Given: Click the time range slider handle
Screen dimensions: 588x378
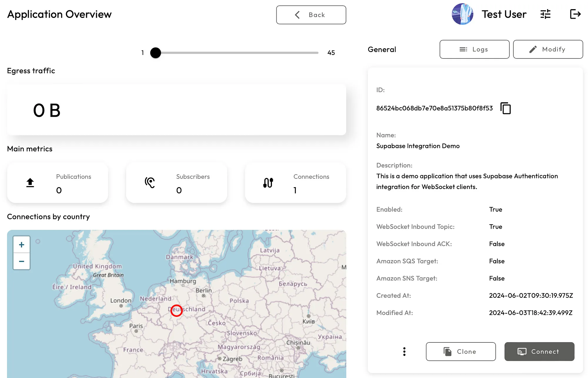Looking at the screenshot, I should coord(156,53).
